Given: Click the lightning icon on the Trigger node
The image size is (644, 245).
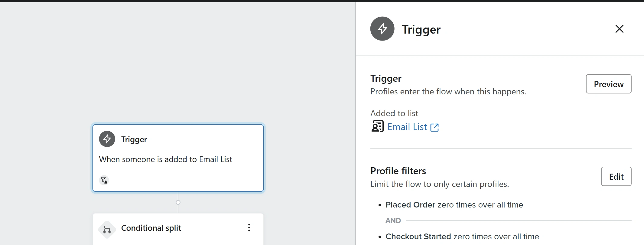Looking at the screenshot, I should point(107,139).
